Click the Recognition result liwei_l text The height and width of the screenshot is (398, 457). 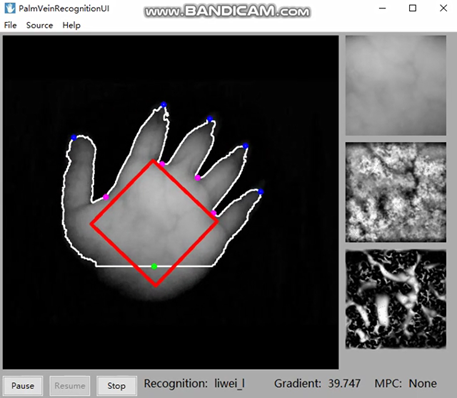tap(229, 384)
